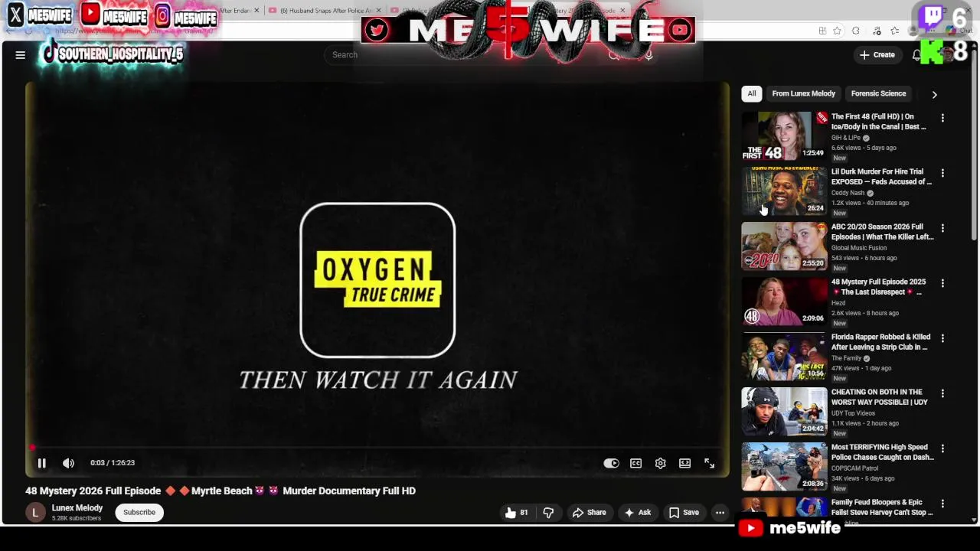Open The First 48 video thumbnail
This screenshot has width=980, height=551.
pyautogui.click(x=784, y=136)
